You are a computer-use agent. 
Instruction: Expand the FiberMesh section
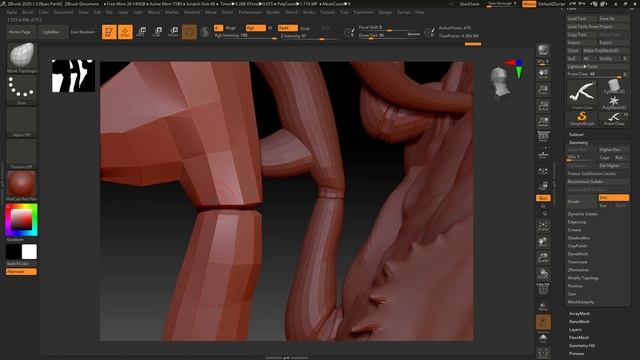coord(579,338)
